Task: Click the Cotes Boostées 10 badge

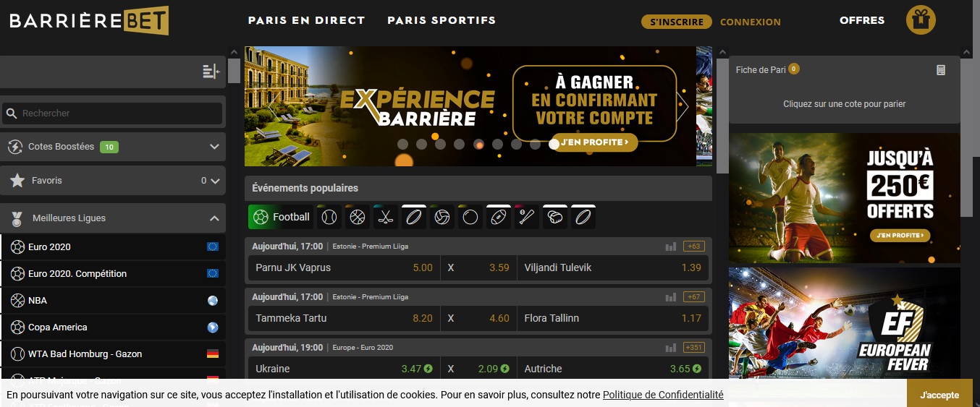Action: 109,147
